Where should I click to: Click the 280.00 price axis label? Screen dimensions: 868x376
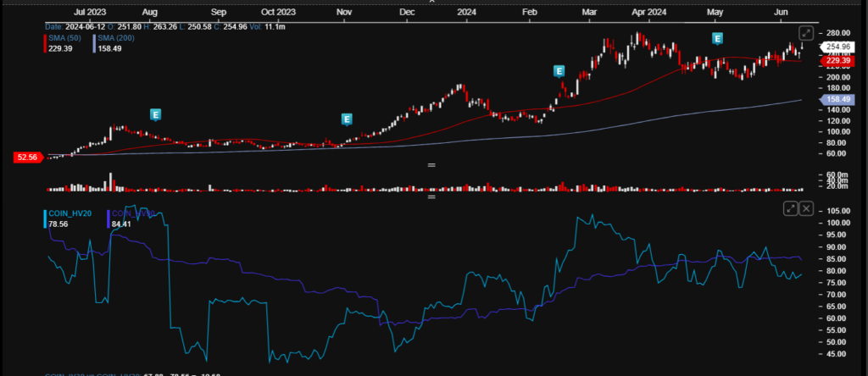tap(838, 33)
